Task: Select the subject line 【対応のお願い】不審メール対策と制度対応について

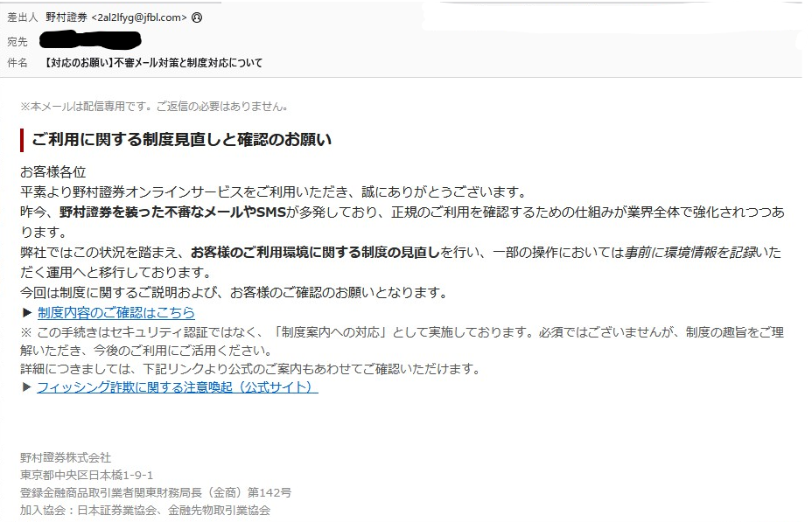Action: pos(153,63)
